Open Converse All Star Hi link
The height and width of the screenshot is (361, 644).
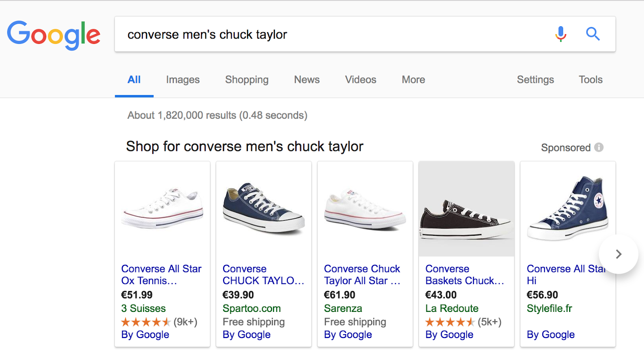tap(566, 274)
